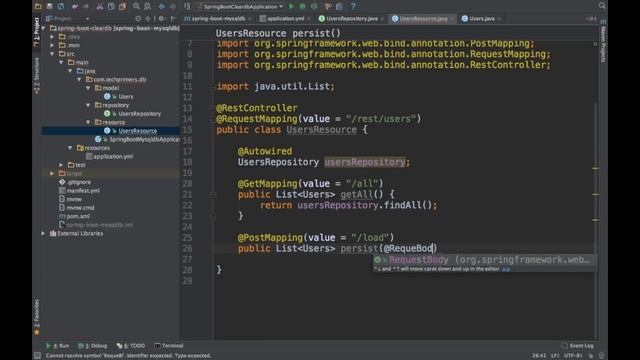
Task: Click the Copy toolbar icon
Action: [x=111, y=7]
